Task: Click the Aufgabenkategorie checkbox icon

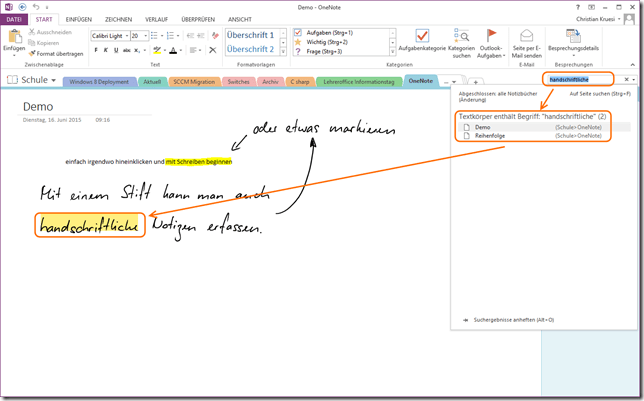Action: point(415,37)
